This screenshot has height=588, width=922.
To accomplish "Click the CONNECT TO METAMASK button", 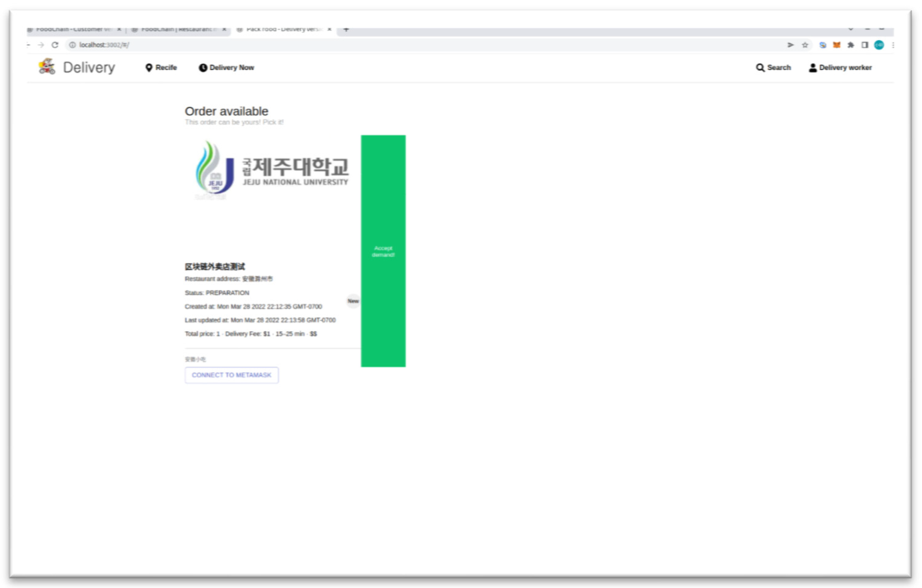I will 232,375.
